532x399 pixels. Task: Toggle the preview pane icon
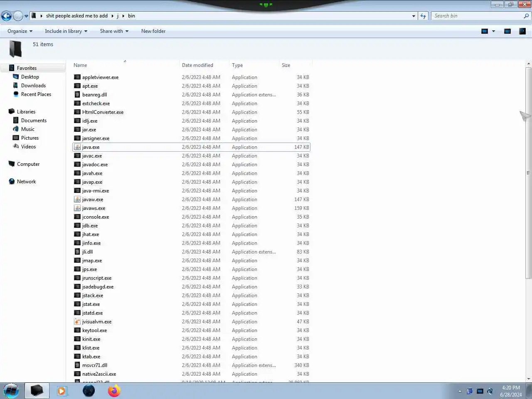(x=507, y=31)
